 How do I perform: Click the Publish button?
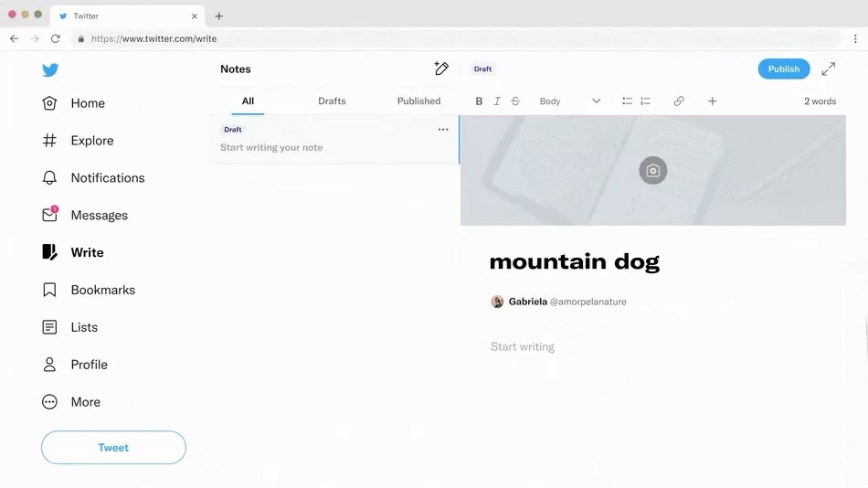[784, 69]
